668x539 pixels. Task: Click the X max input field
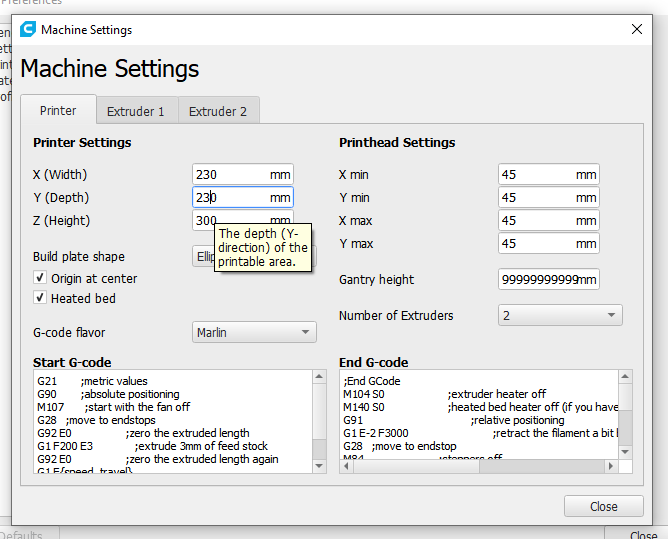pyautogui.click(x=549, y=220)
